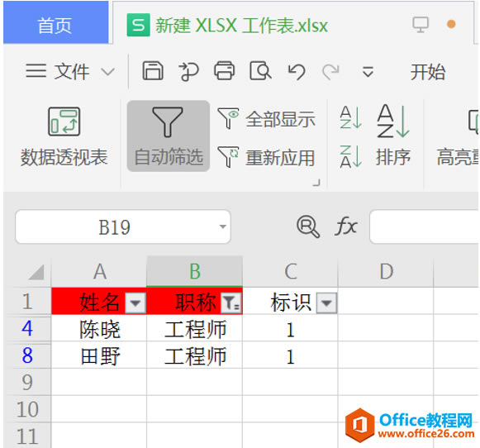Click the value 1 in row 8

pos(291,355)
